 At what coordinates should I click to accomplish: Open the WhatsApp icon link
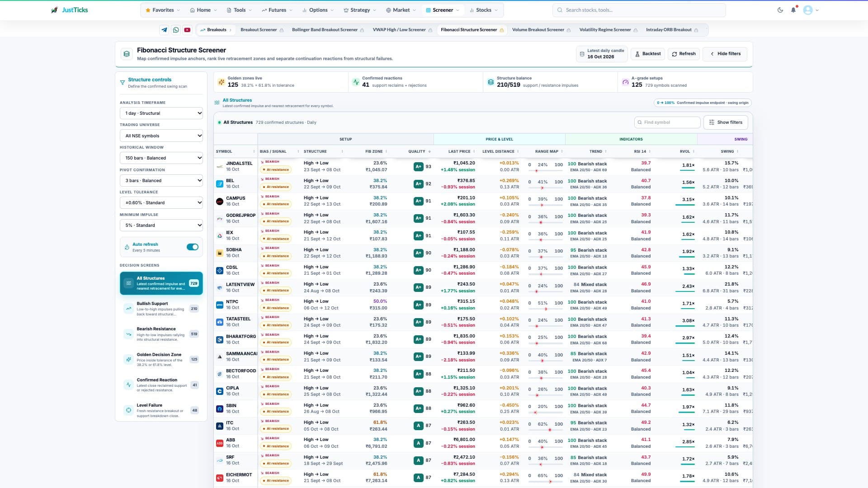click(x=176, y=30)
